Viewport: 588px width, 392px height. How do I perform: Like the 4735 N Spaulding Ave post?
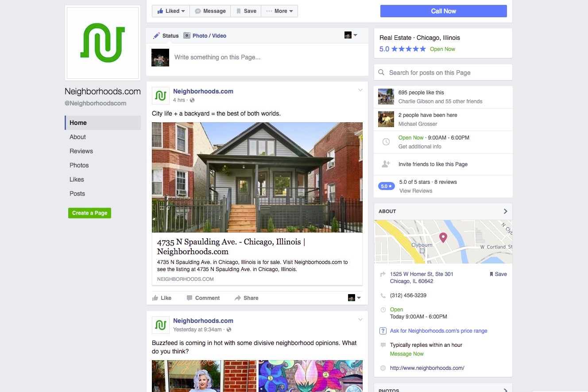(162, 298)
